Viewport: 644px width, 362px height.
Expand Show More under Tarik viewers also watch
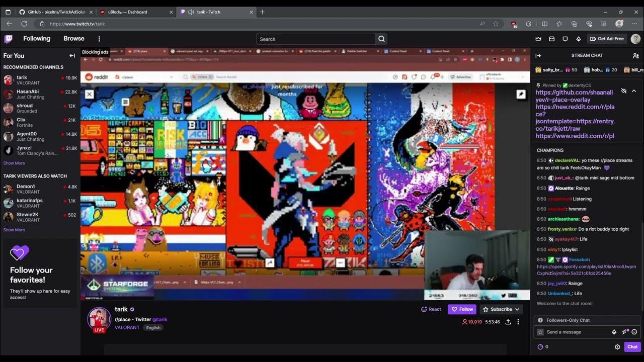(14, 230)
